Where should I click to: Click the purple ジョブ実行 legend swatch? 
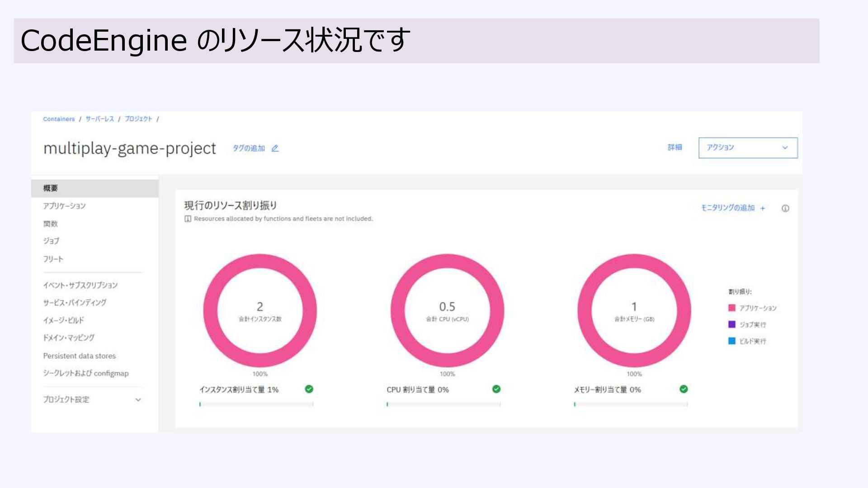(732, 324)
